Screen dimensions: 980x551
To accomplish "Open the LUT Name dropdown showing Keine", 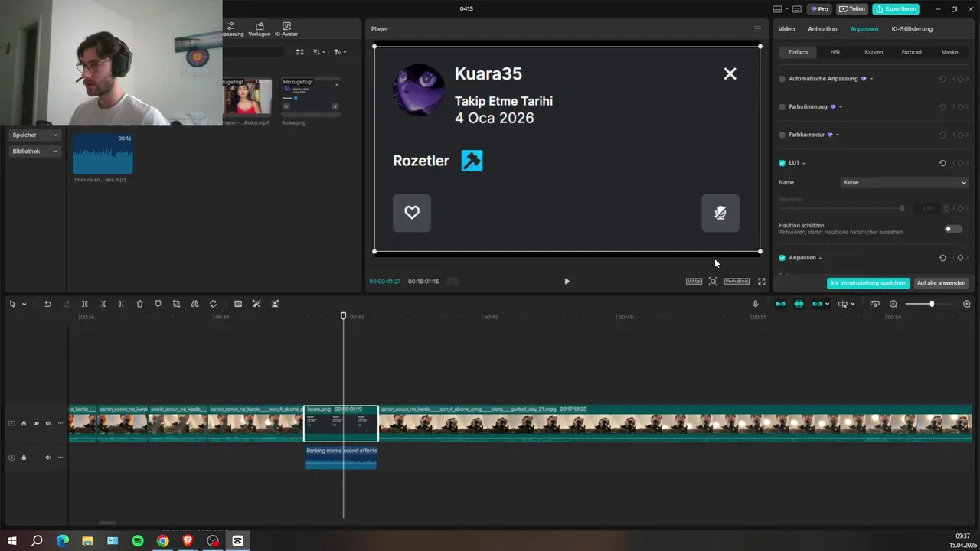I will (904, 183).
